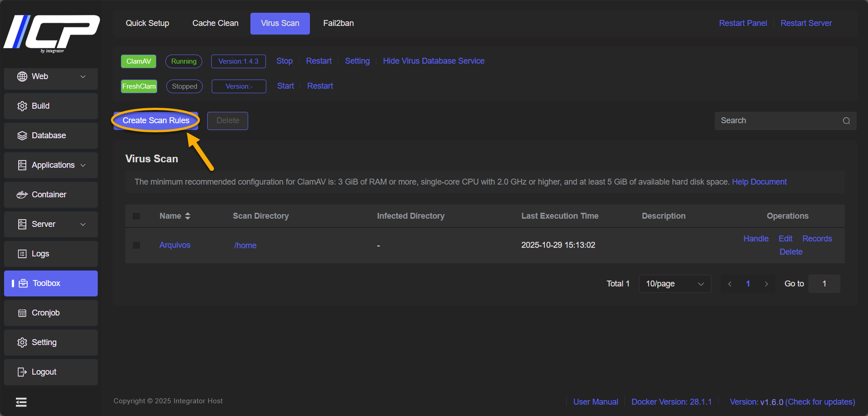Click the Toolbox briefcase icon
This screenshot has width=868, height=416.
coord(23,283)
